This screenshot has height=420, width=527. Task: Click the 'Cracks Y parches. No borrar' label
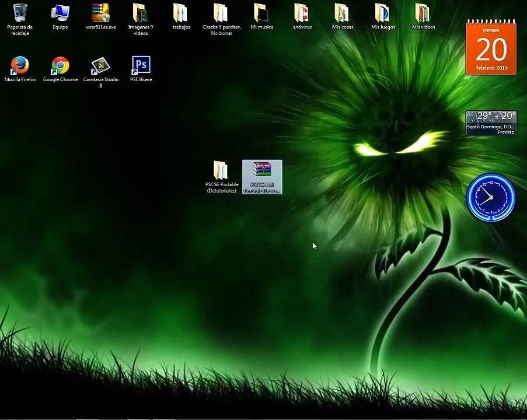[x=222, y=30]
